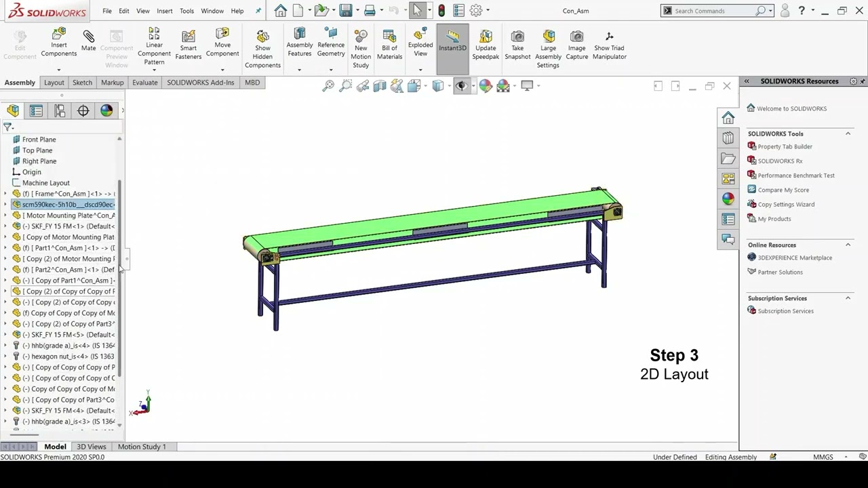Open the Tools menu
Viewport: 868px width, 488px height.
[x=186, y=11]
